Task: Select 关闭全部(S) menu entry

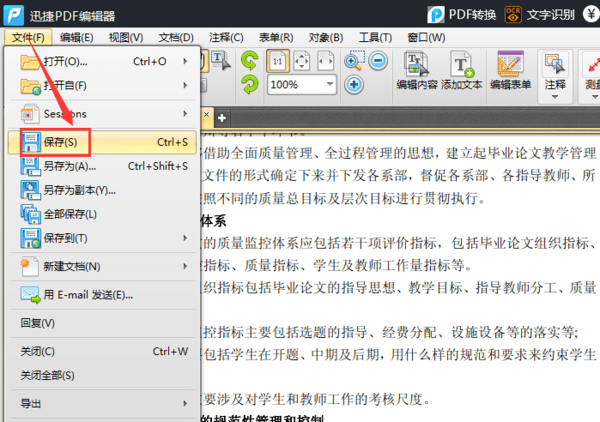Action: [102, 375]
